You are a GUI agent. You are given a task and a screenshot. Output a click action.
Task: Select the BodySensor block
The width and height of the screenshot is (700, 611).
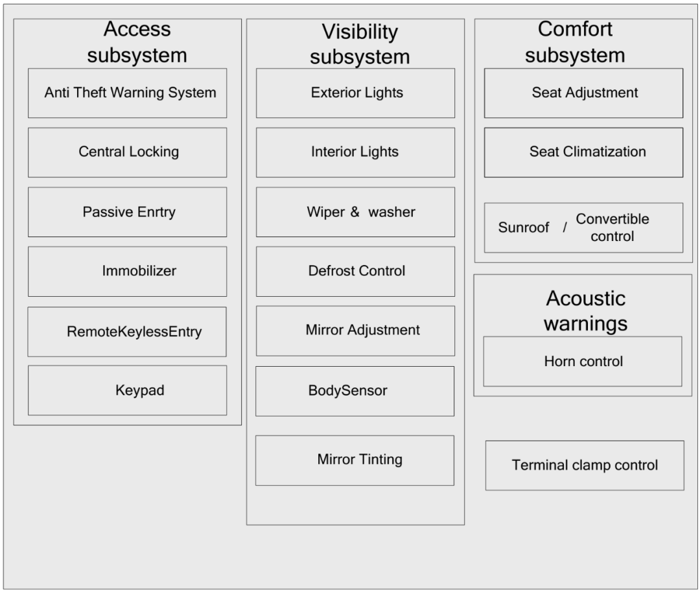pyautogui.click(x=355, y=391)
